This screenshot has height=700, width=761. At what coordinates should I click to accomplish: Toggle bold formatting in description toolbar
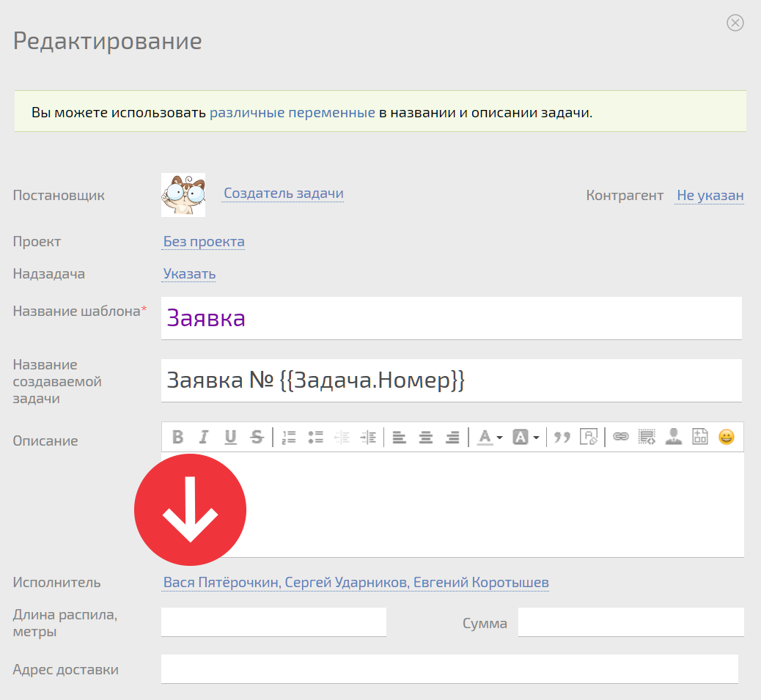(178, 437)
